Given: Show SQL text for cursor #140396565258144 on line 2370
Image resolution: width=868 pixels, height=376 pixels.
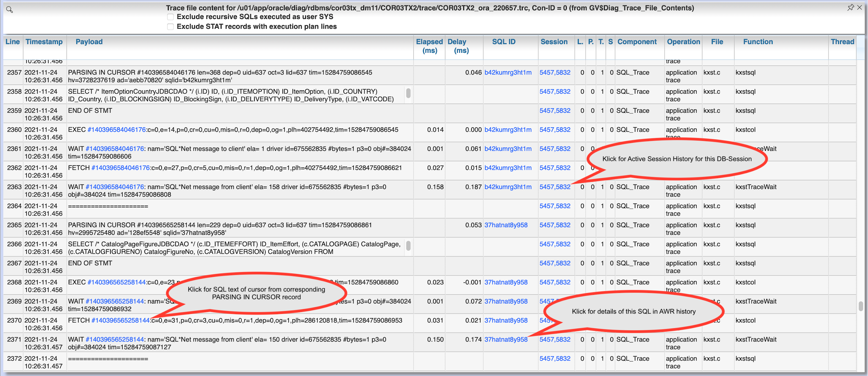Looking at the screenshot, I should pos(121,320).
